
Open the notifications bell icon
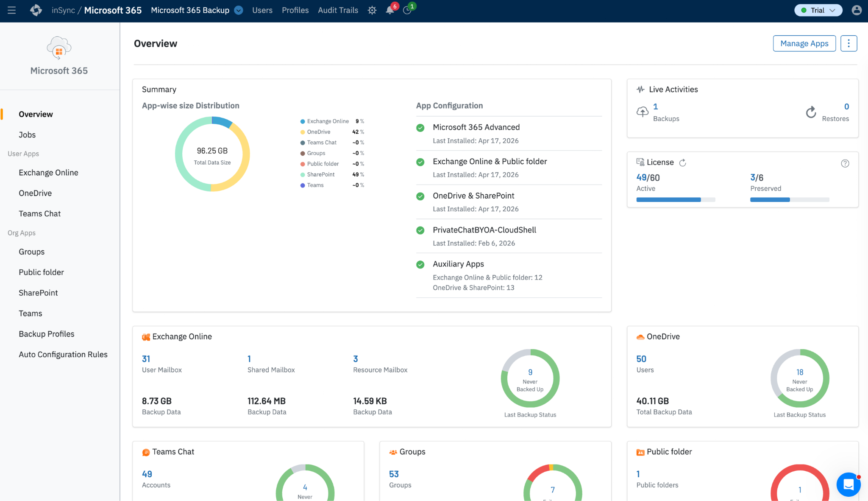390,10
